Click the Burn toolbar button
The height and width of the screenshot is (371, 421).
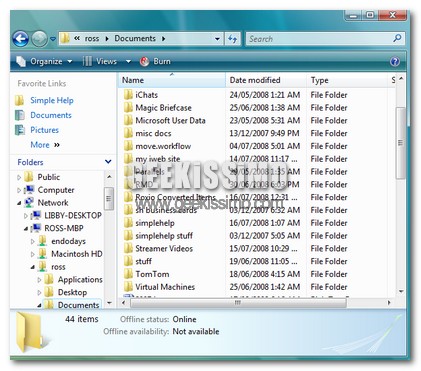155,61
